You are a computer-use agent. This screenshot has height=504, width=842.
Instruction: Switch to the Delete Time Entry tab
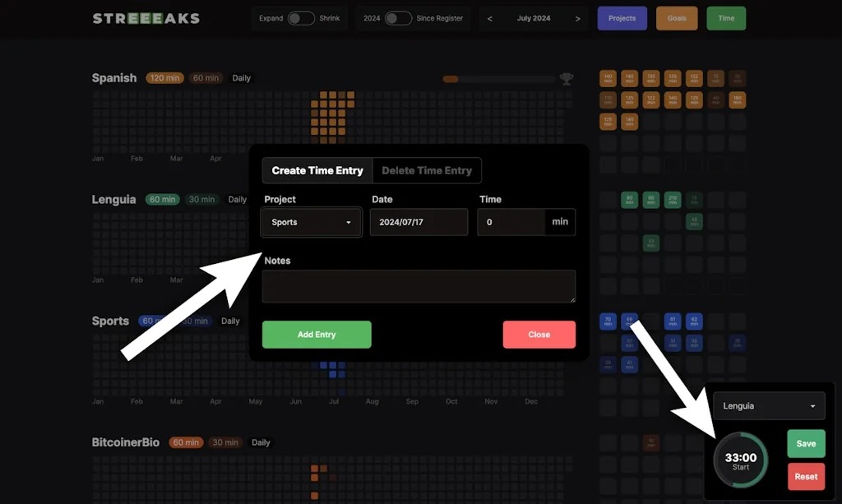(427, 170)
